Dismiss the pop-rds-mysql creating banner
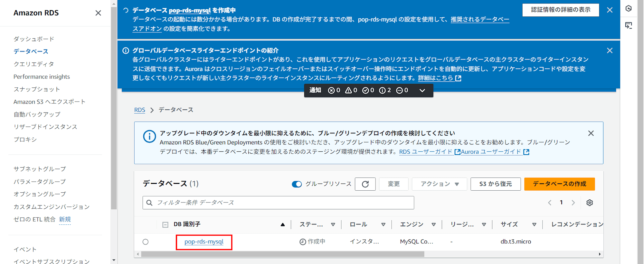The image size is (644, 264). pos(610,10)
